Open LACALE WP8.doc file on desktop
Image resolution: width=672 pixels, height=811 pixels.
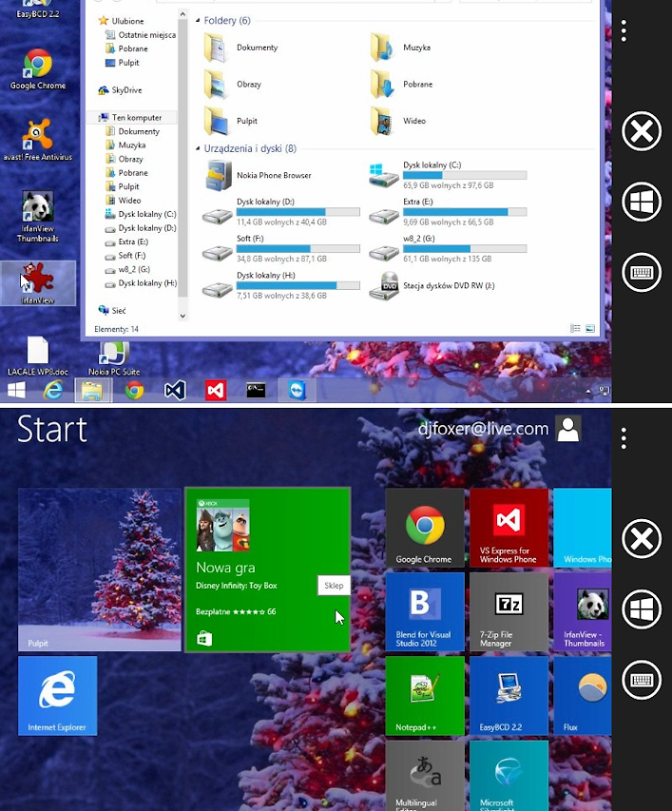click(38, 356)
